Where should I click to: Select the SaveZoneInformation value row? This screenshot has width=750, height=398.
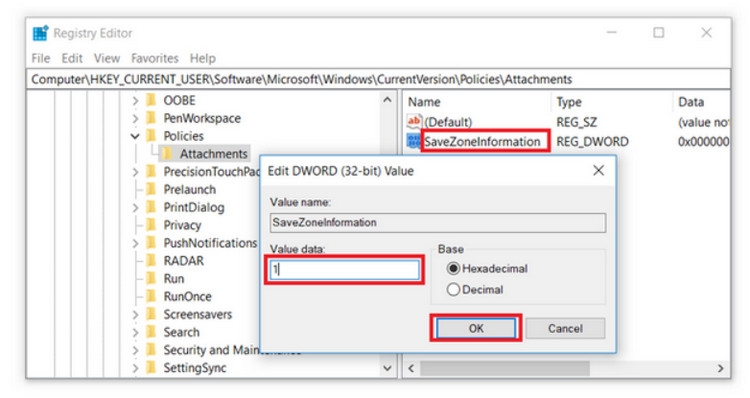point(482,142)
